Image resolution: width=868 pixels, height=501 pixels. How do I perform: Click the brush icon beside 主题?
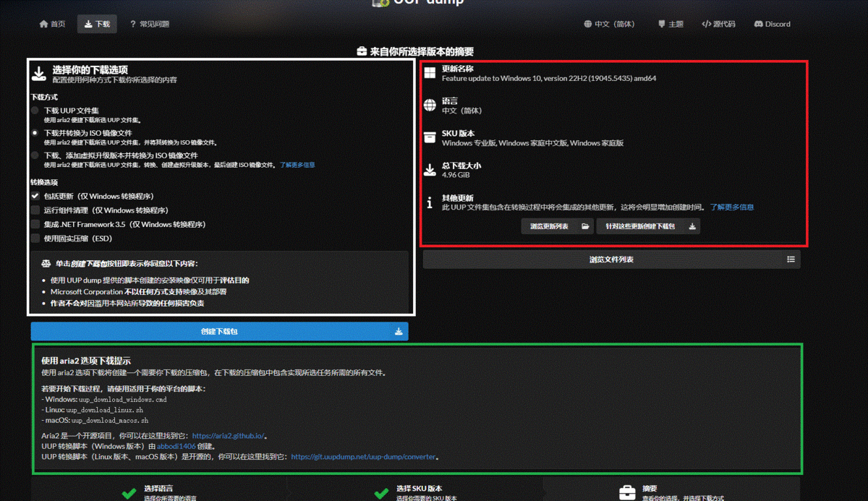click(x=661, y=24)
